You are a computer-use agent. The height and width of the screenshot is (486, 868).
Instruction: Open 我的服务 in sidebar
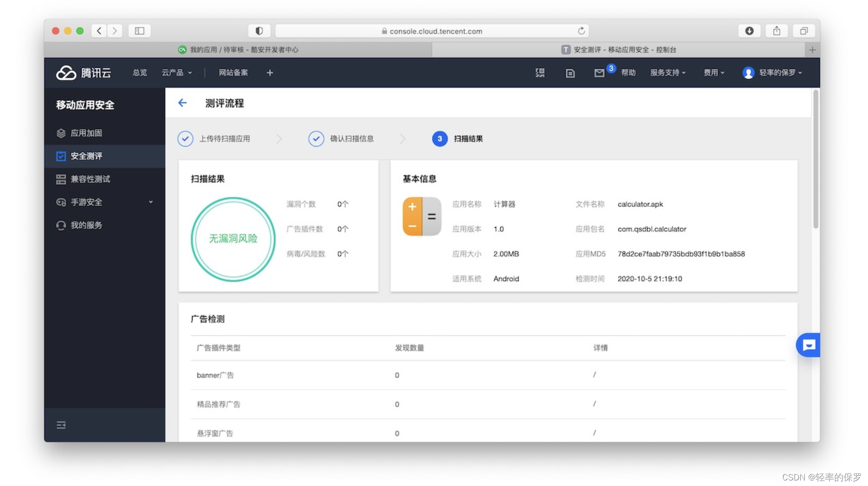pos(105,225)
